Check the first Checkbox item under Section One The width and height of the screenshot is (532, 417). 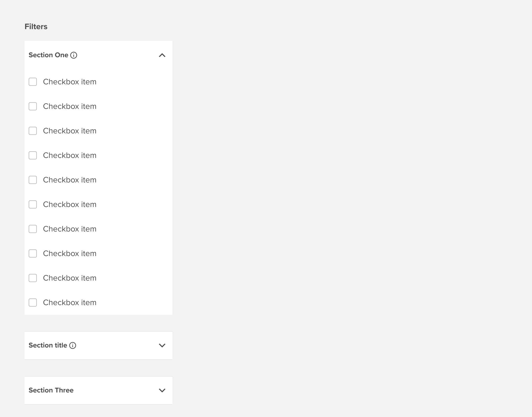[x=33, y=82]
